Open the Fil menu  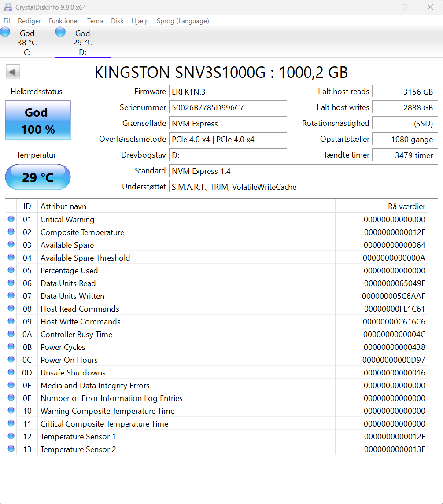pyautogui.click(x=7, y=21)
